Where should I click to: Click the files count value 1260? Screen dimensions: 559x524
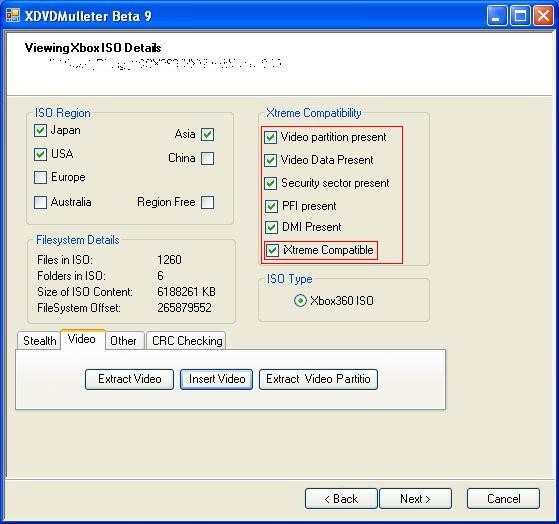point(169,260)
